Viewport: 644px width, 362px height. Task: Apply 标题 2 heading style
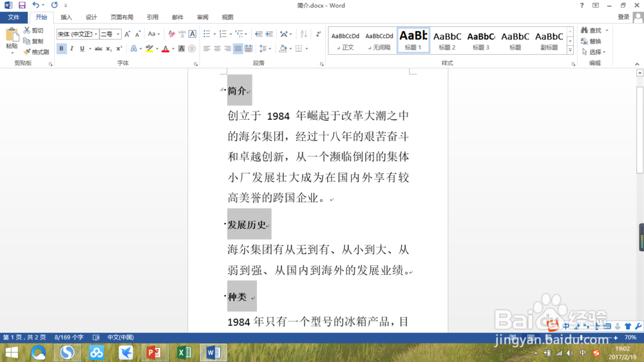tap(448, 41)
